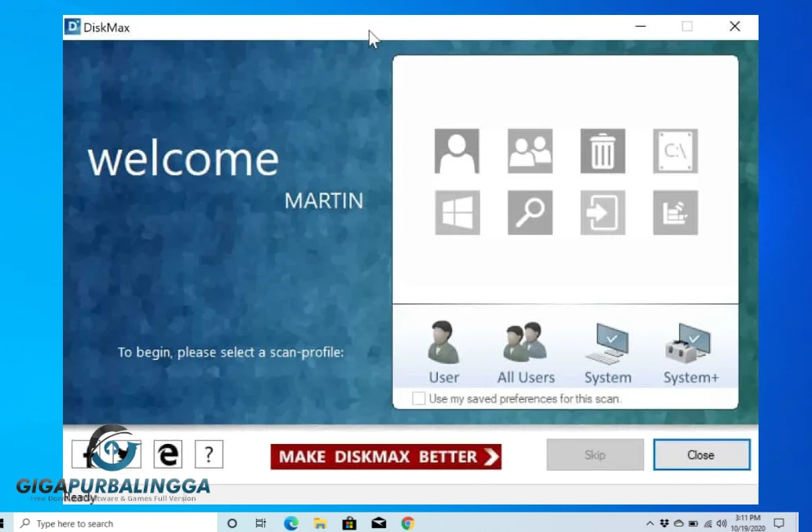812x532 pixels.
Task: Click the arrow-into-box tile
Action: (603, 213)
